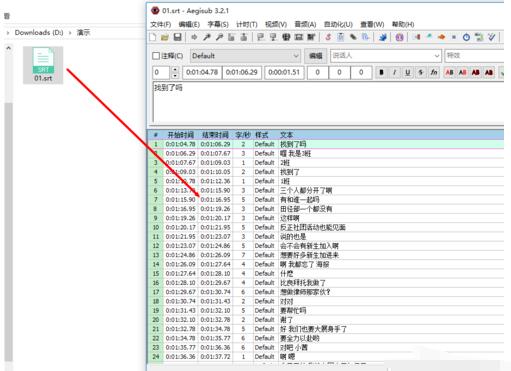Click the 编辑 edit style button
The width and height of the screenshot is (511, 371).
[315, 56]
